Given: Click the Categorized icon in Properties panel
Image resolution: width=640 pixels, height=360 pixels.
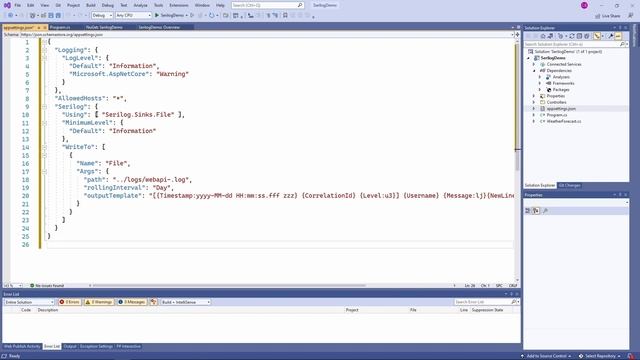Looking at the screenshot, I should 527,211.
